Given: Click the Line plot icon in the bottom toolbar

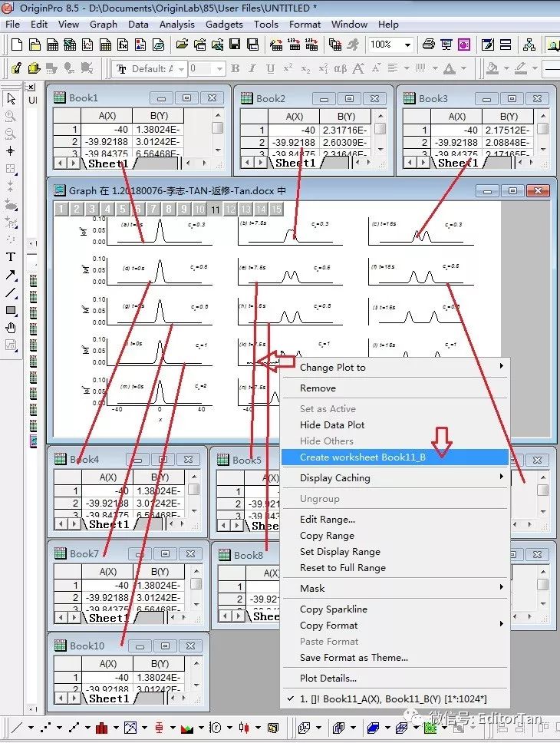Looking at the screenshot, I should pos(17,727).
